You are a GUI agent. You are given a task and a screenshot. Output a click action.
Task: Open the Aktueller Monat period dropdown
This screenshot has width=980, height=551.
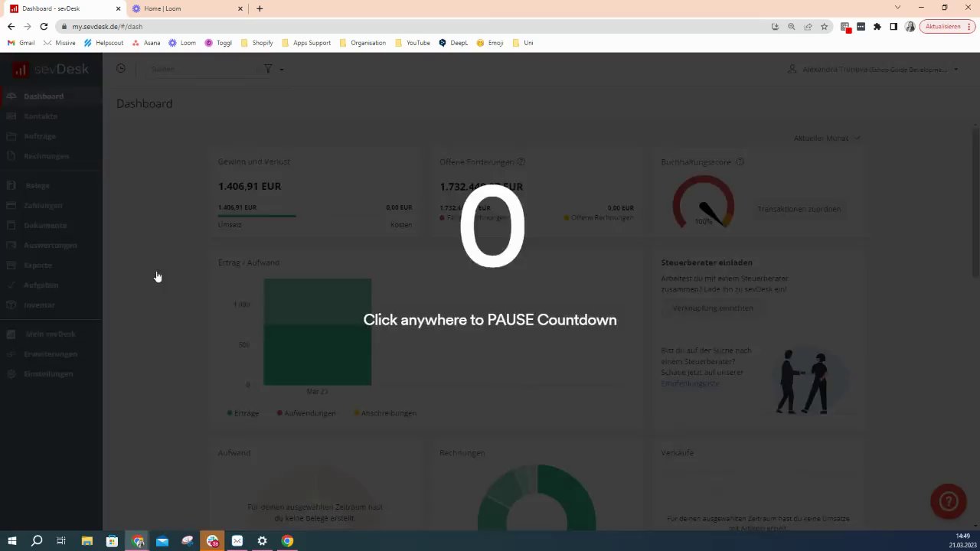pyautogui.click(x=827, y=139)
